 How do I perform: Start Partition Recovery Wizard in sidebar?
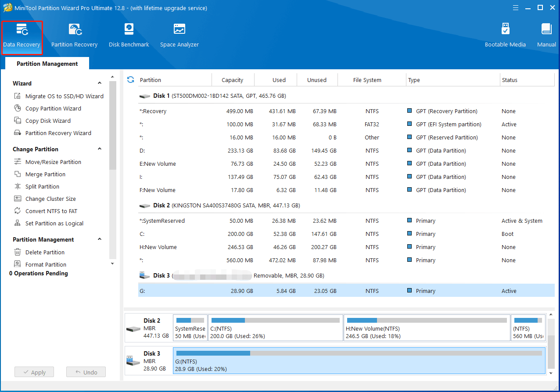pos(53,133)
